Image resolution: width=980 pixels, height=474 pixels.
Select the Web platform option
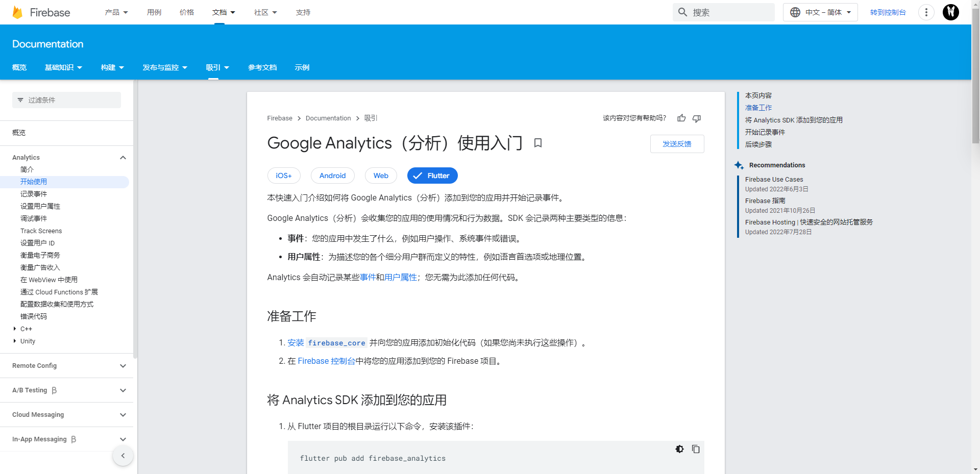coord(381,176)
